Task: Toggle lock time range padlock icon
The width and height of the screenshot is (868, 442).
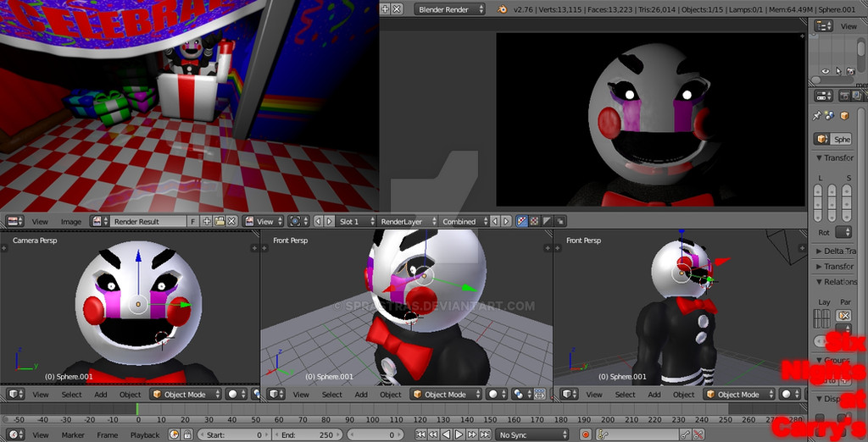Action: pos(187,435)
